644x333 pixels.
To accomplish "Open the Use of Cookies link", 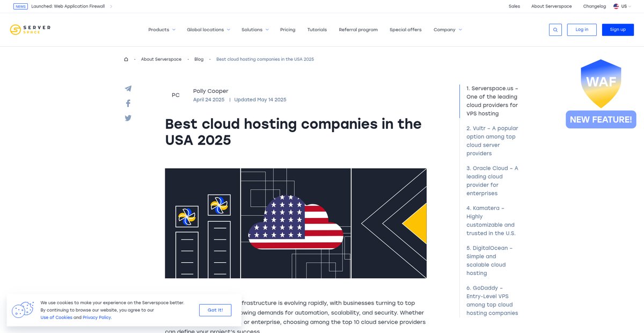I will pyautogui.click(x=56, y=317).
